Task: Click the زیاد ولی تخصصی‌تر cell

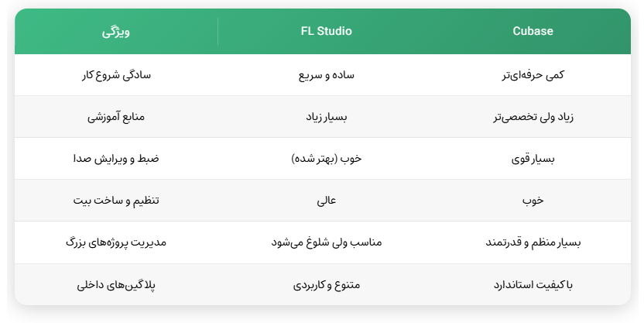Action: pos(533,117)
